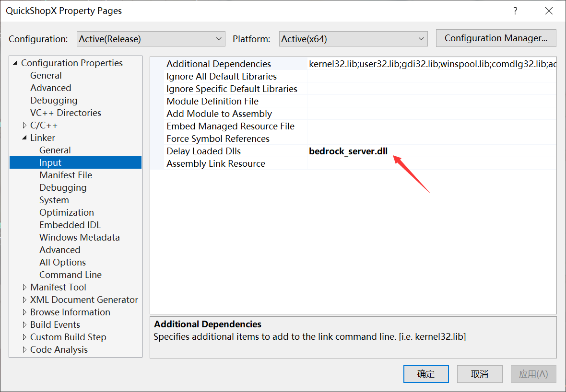Screen dimensions: 566x392
Task: Select the Command Line page under Linker
Action: tap(70, 275)
